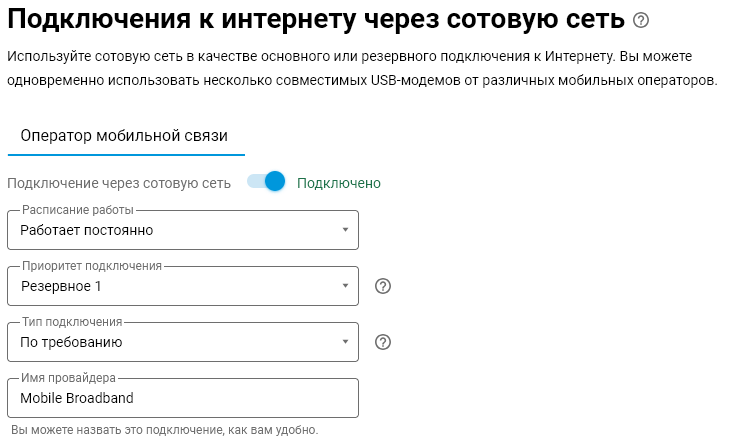Click the Приоритет подключения field label
This screenshot has width=729, height=448.
pos(92,267)
